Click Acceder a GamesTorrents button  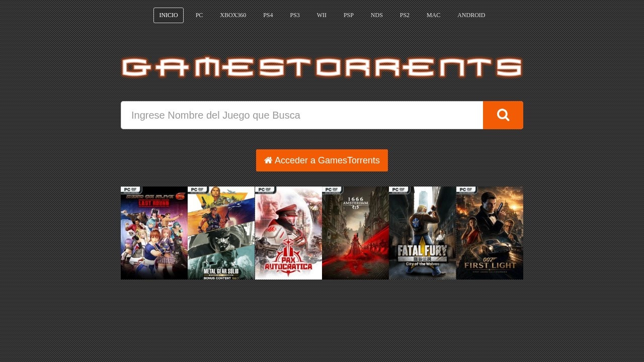coord(322,160)
